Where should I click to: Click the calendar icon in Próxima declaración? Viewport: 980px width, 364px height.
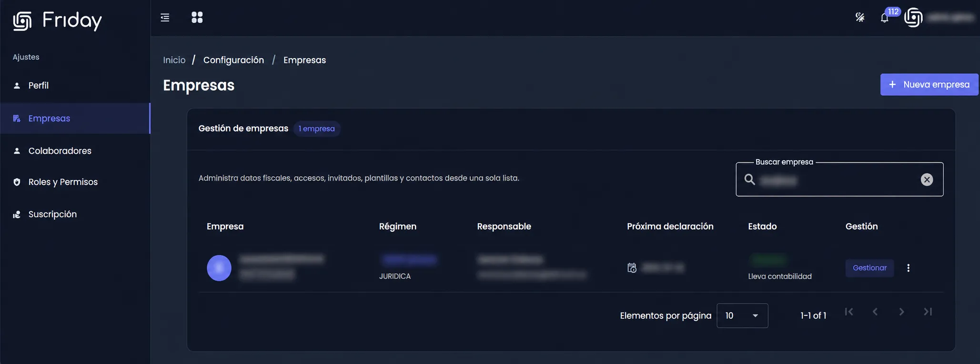coord(632,268)
